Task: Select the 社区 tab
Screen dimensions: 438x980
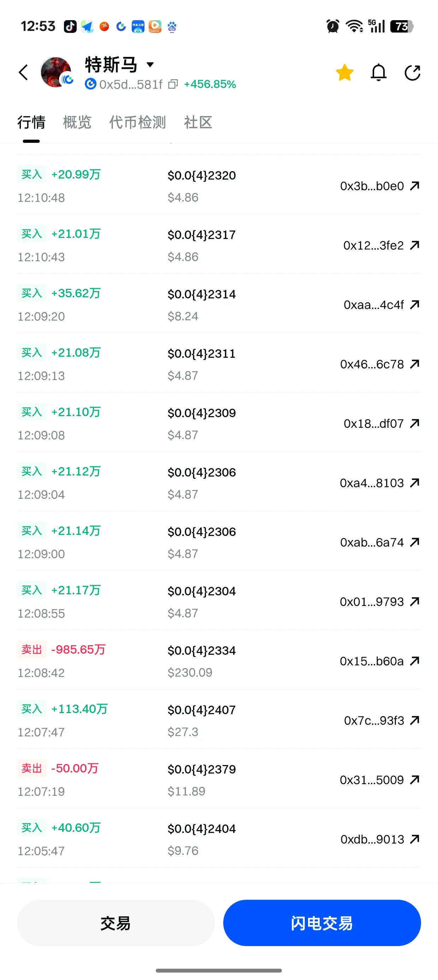Action: tap(198, 122)
